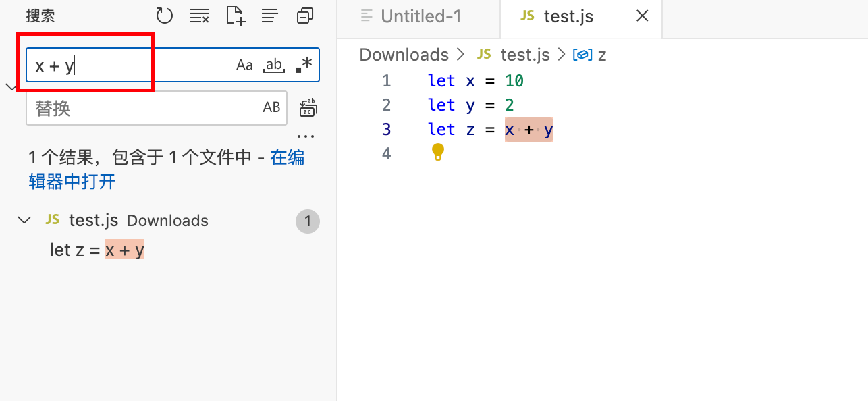The image size is (868, 401).
Task: Click Downloads in the breadcrumb
Action: [x=404, y=55]
